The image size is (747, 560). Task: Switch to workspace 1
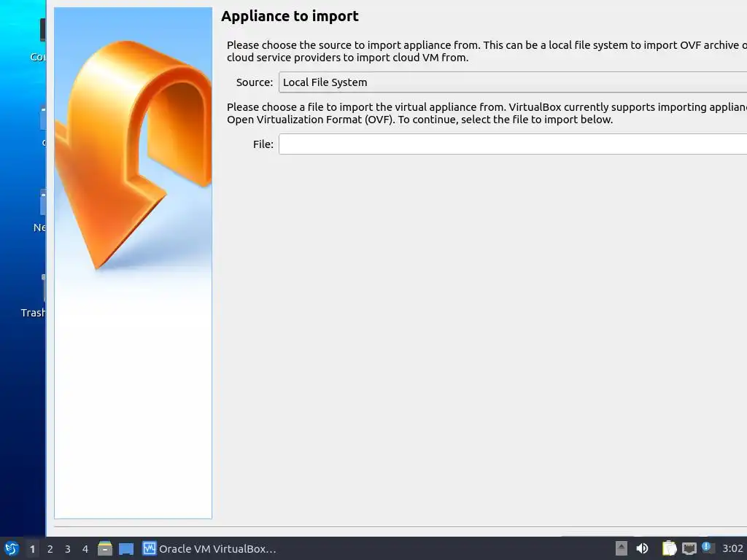[x=32, y=549]
